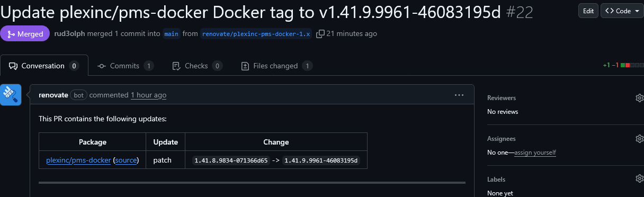This screenshot has height=197, width=644.
Task: Click the assign yourself link
Action: point(535,153)
